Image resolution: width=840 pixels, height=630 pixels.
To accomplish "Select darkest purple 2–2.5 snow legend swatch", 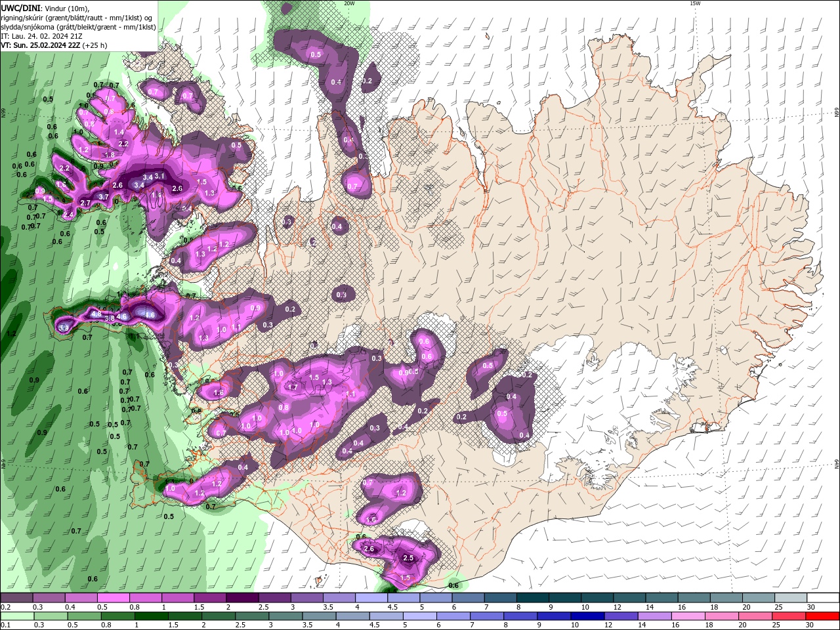I will click(242, 598).
